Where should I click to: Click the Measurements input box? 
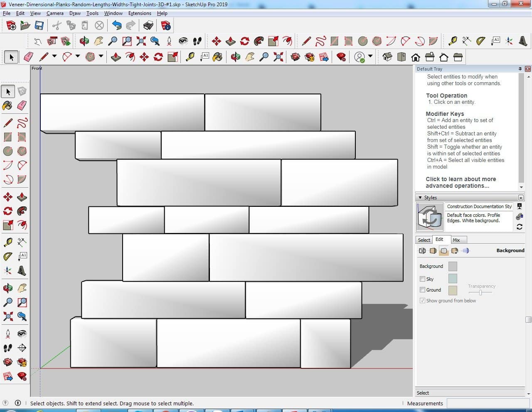pyautogui.click(x=486, y=403)
